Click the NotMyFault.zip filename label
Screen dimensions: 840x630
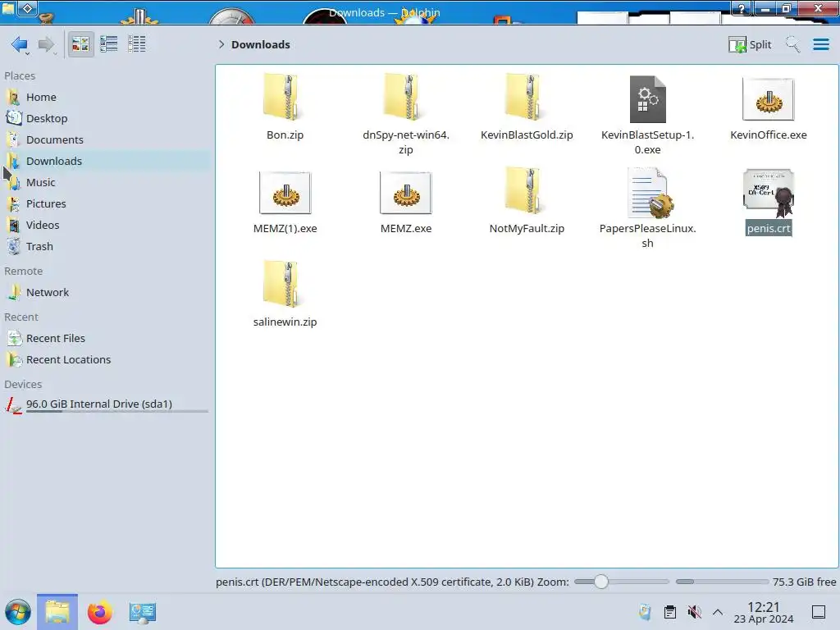527,229
